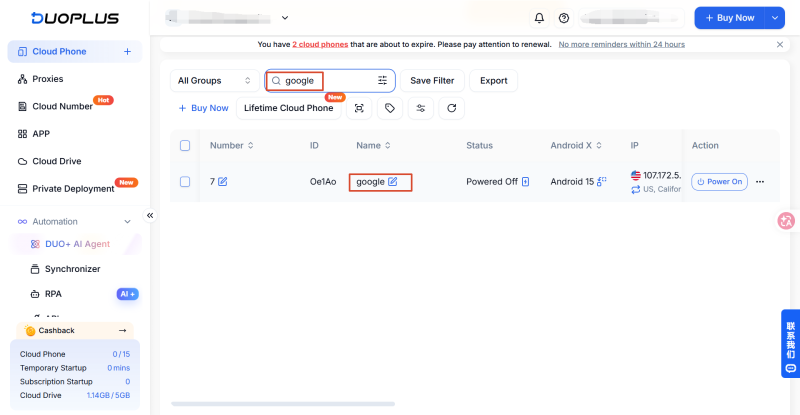Open Cloud Number in sidebar
Viewport: 800px width, 415px height.
62,106
